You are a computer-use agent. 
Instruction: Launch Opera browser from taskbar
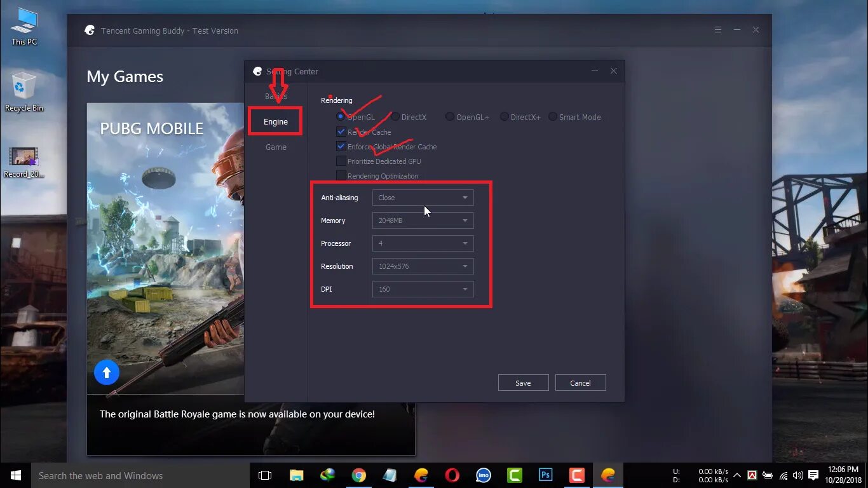tap(452, 475)
